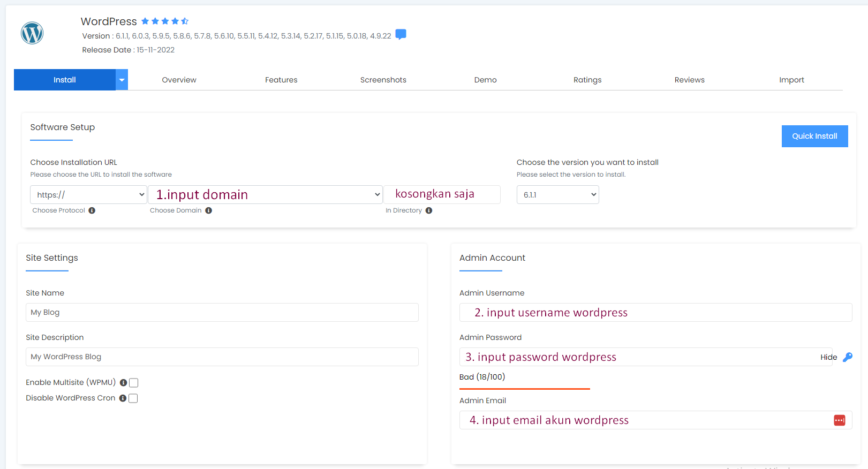Show info for Disable WordPress Cron
Viewport: 868px width, 469px height.
pyautogui.click(x=123, y=398)
